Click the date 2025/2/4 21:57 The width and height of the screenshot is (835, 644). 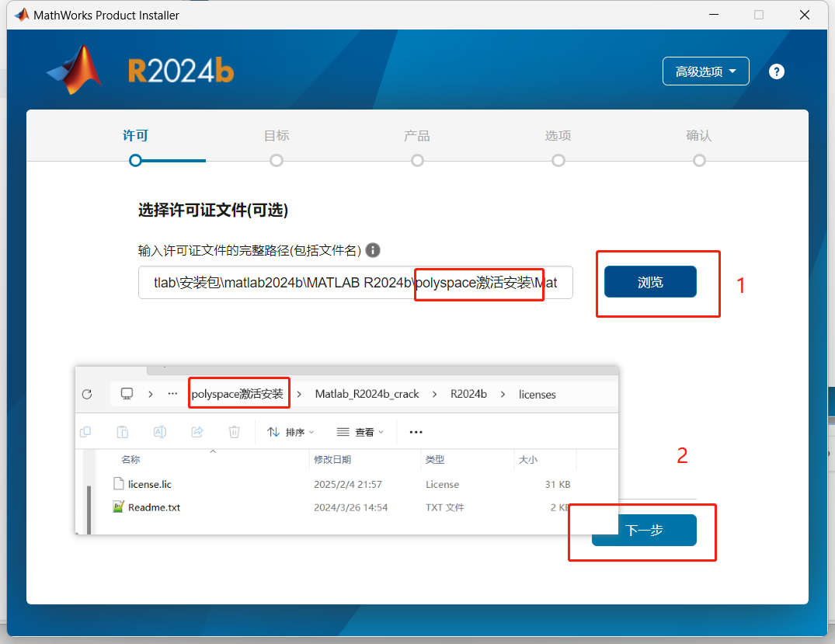pos(348,484)
